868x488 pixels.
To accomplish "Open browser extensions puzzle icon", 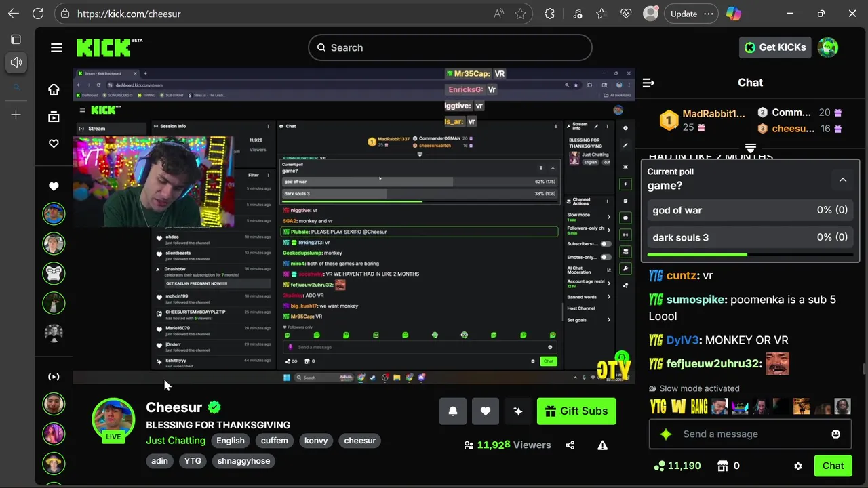I will pos(550,14).
